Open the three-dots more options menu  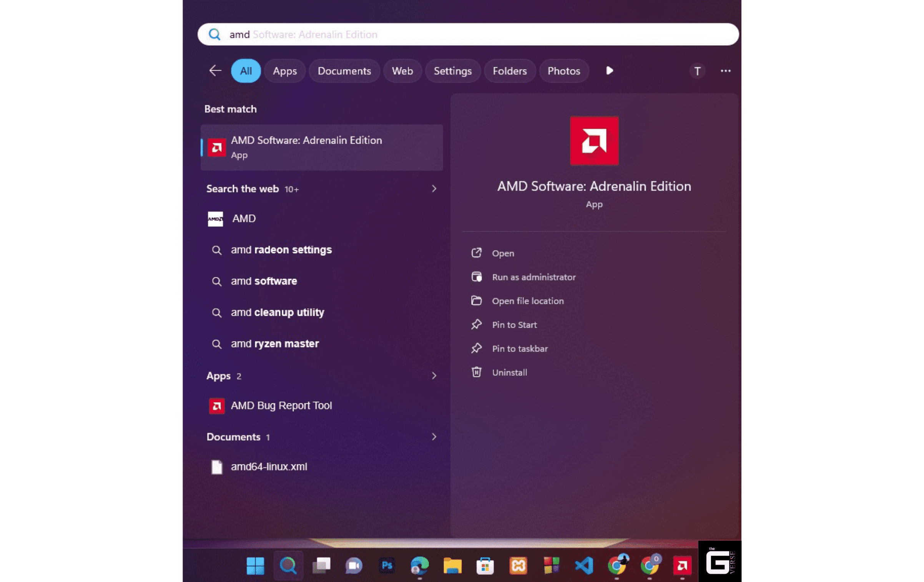pos(725,71)
